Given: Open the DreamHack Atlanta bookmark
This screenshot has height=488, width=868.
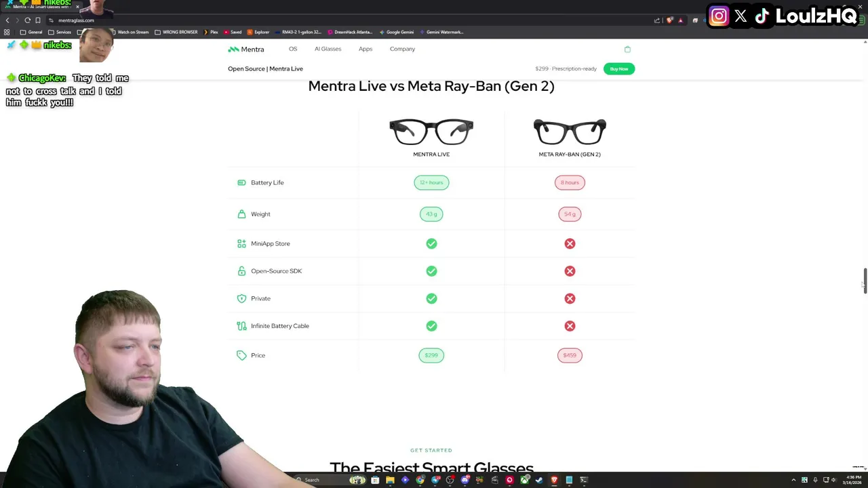Looking at the screenshot, I should coord(350,32).
